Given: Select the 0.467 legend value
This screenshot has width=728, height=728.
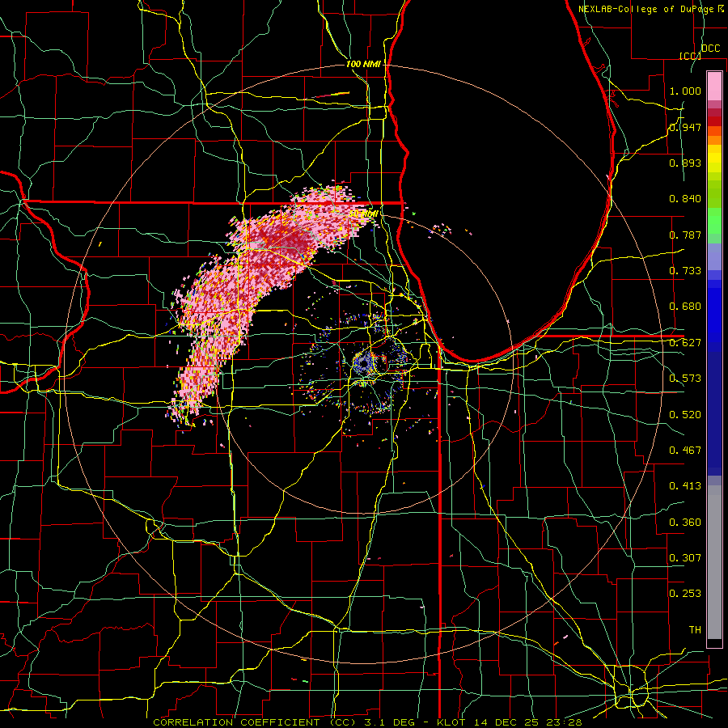Looking at the screenshot, I should [685, 451].
